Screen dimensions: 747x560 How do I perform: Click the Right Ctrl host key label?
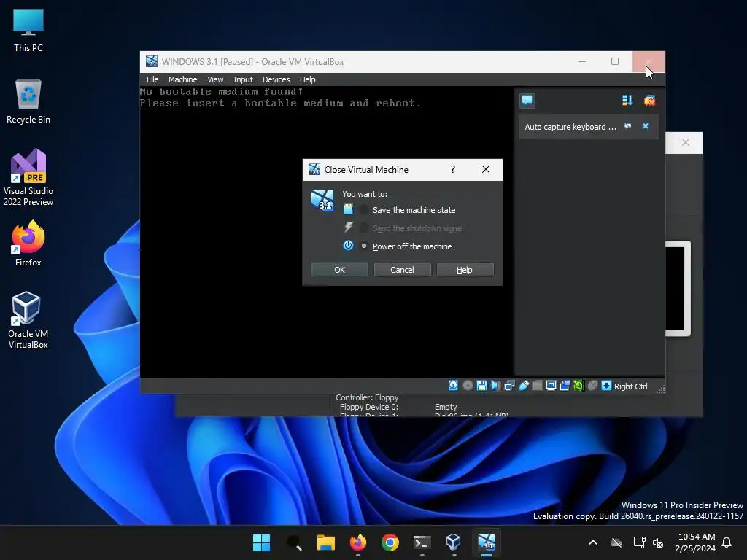coord(631,386)
